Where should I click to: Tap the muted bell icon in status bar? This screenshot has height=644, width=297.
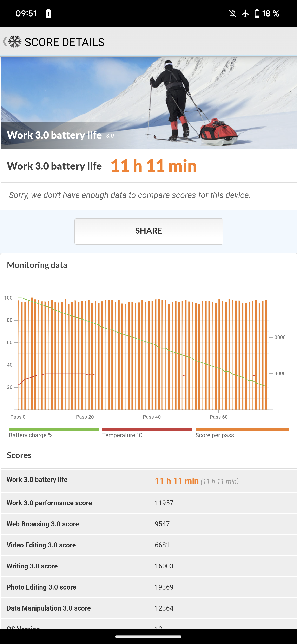click(x=233, y=13)
